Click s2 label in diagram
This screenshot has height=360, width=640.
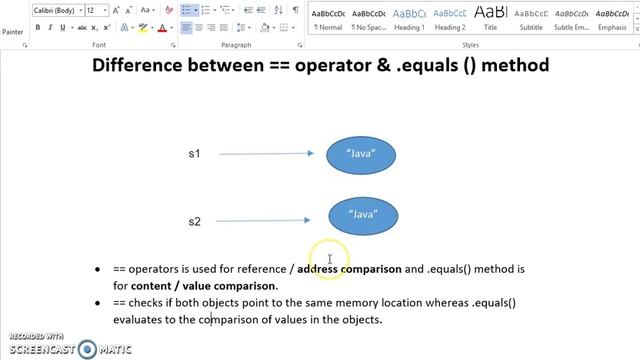point(194,222)
